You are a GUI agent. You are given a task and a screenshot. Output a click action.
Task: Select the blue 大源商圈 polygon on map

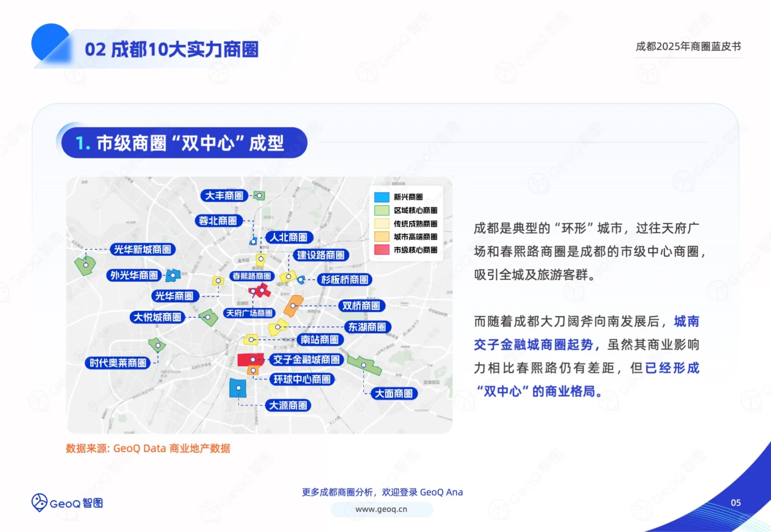pyautogui.click(x=238, y=389)
